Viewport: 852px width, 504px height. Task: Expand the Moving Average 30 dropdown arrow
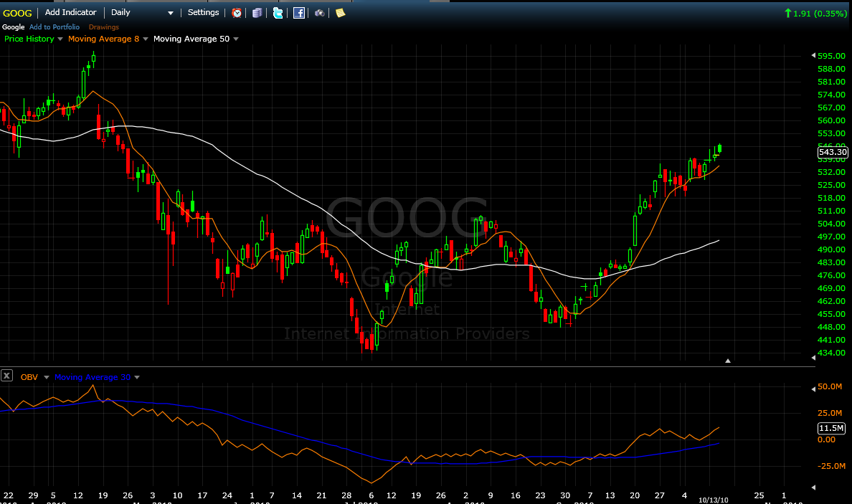tap(137, 377)
